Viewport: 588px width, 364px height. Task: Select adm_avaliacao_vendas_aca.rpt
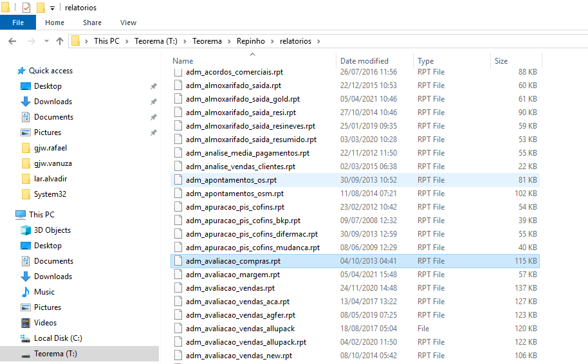[x=238, y=302]
